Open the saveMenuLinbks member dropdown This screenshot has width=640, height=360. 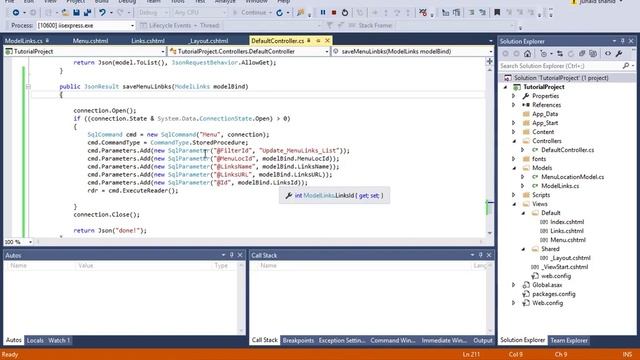(413, 51)
